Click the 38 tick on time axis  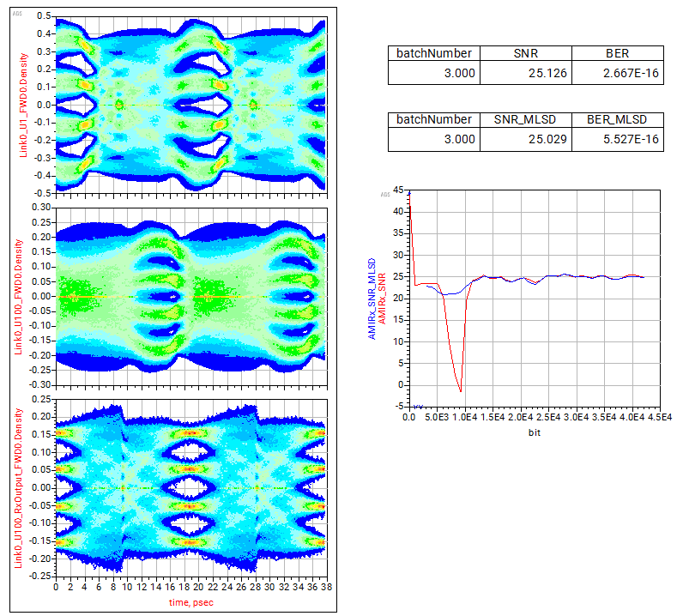pyautogui.click(x=327, y=587)
